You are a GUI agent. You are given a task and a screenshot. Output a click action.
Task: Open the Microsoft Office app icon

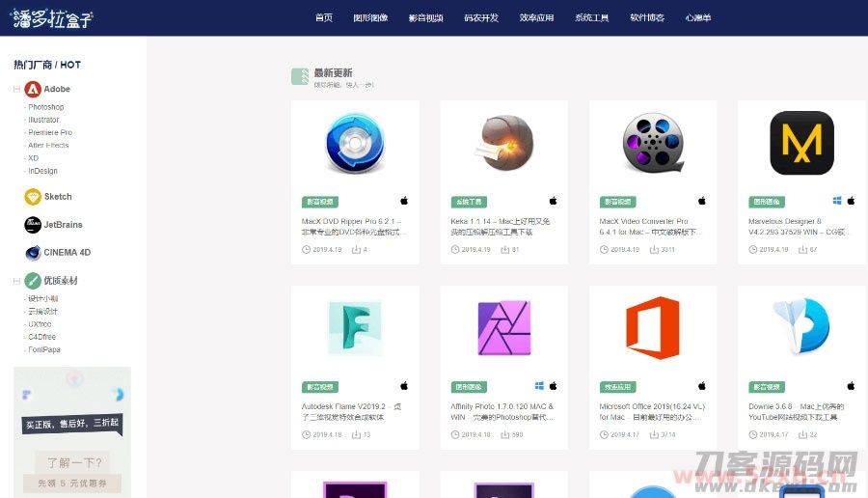pyautogui.click(x=653, y=327)
